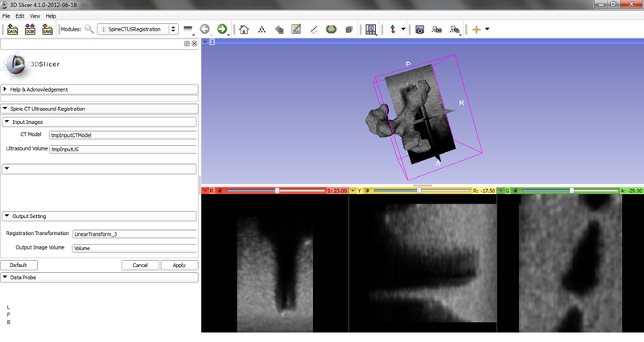The width and height of the screenshot is (644, 342).
Task: Click the crosshair icon in toolbar
Action: 477,30
